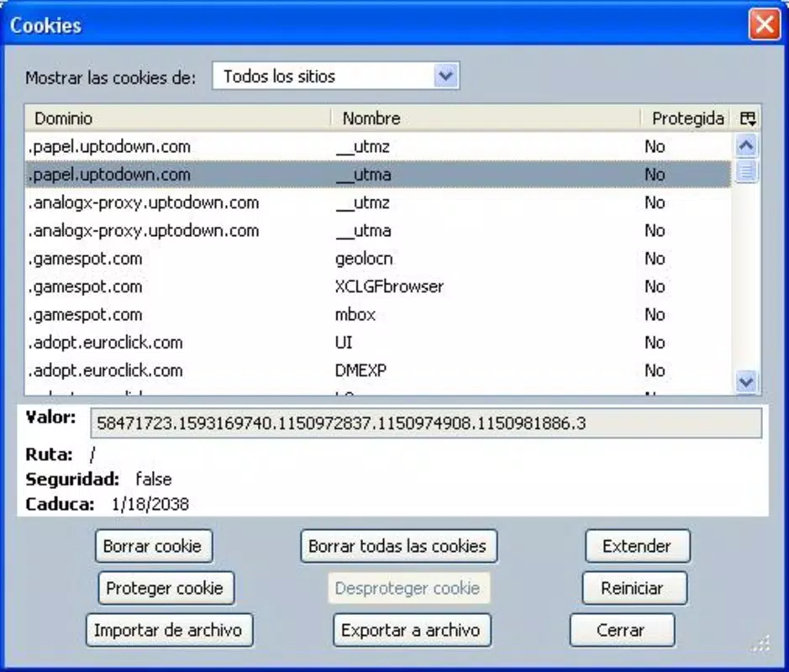Image resolution: width=789 pixels, height=672 pixels.
Task: Select the .gamespot.com geolocn cookie row
Action: pos(378,259)
